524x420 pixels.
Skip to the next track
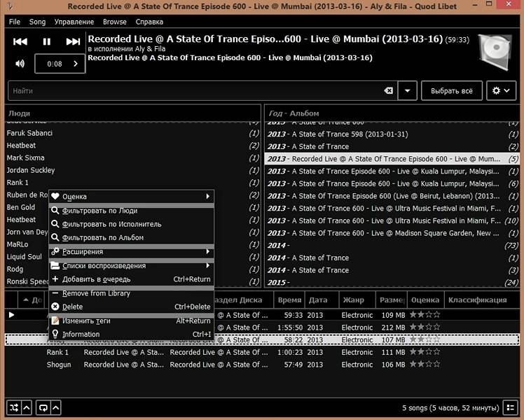pos(73,42)
